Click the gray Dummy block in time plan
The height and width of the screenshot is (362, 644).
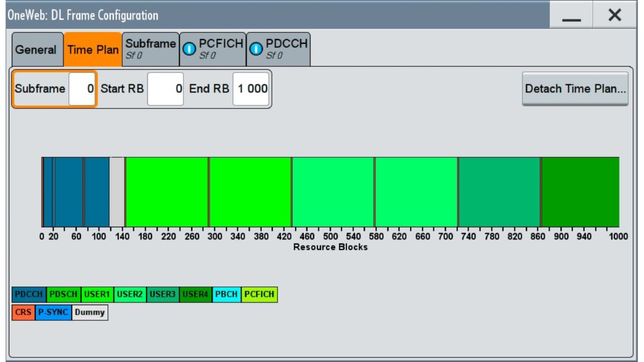116,192
